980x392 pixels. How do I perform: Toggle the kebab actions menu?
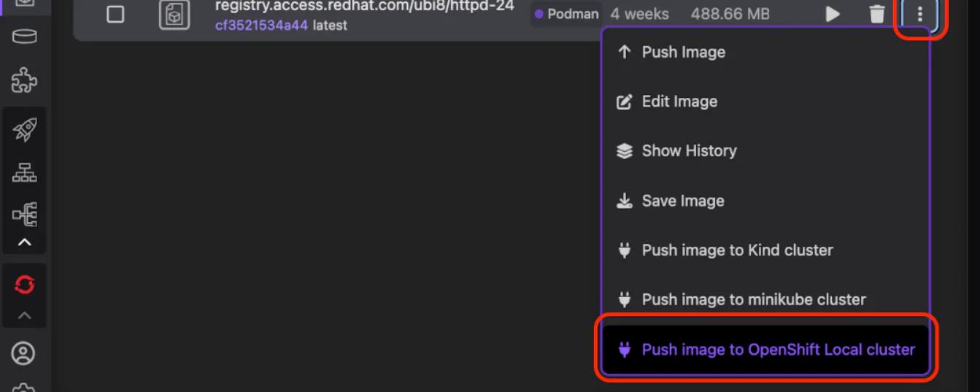(x=920, y=14)
